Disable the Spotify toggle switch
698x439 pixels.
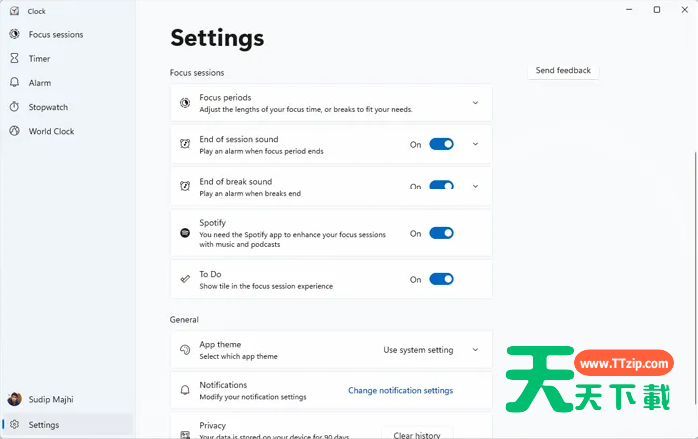(441, 233)
